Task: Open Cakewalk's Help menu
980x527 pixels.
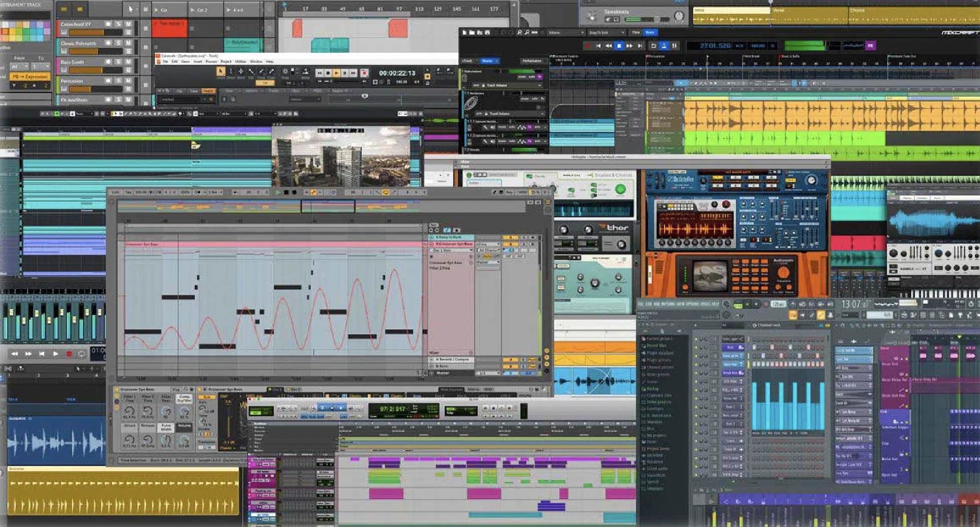Action: 269,61
